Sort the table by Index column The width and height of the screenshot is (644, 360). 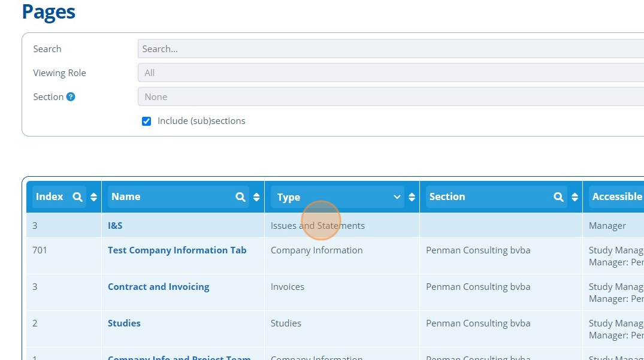(93, 197)
